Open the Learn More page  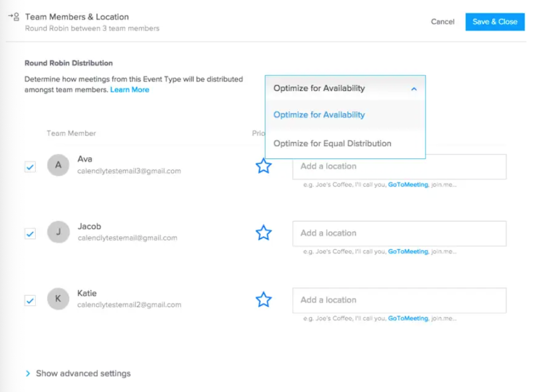pos(130,90)
